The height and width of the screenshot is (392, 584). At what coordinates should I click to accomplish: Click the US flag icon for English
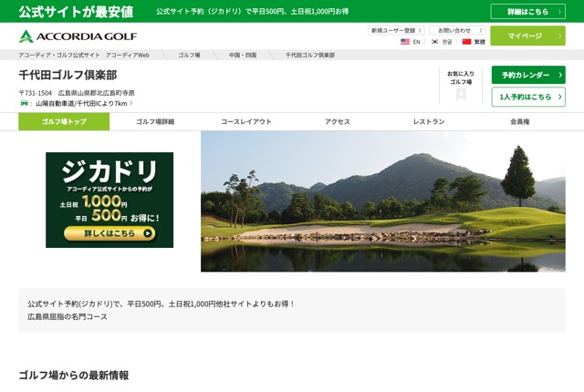(x=405, y=42)
